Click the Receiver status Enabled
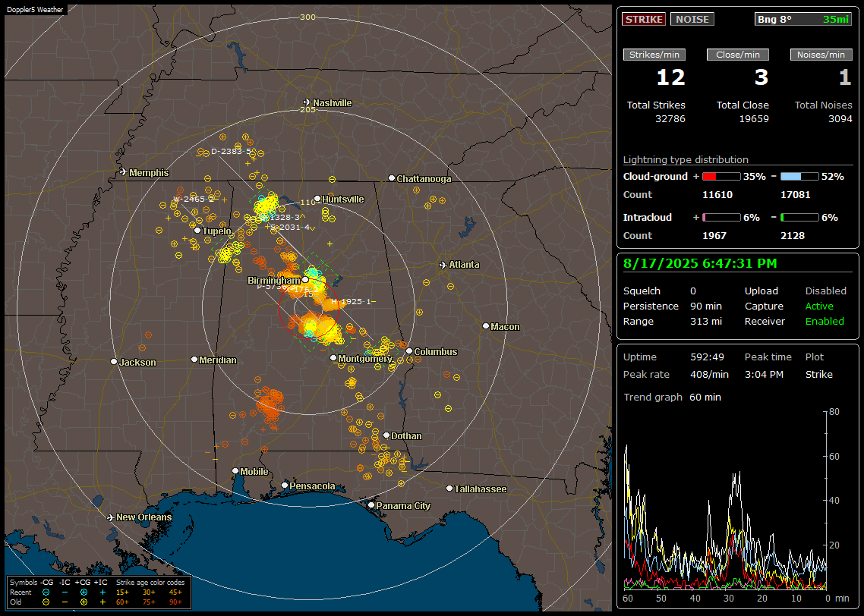The width and height of the screenshot is (864, 616). [825, 322]
